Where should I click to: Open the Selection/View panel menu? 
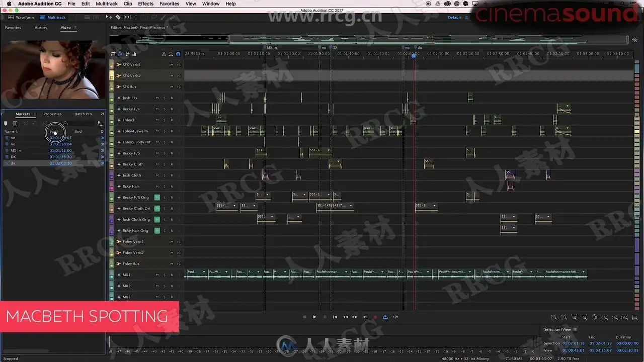575,330
